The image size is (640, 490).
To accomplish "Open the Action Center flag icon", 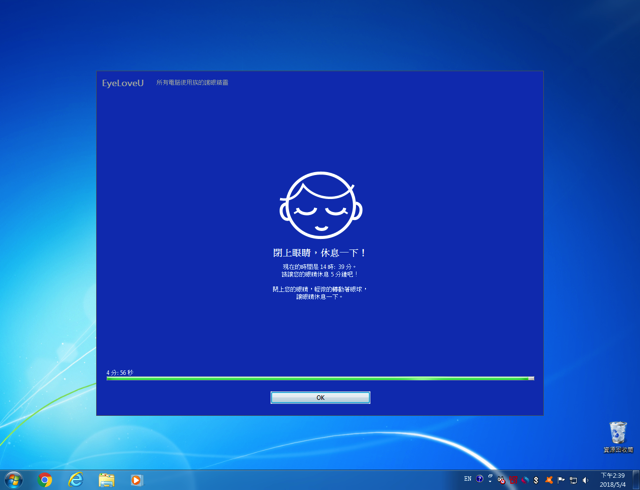I will (x=561, y=480).
